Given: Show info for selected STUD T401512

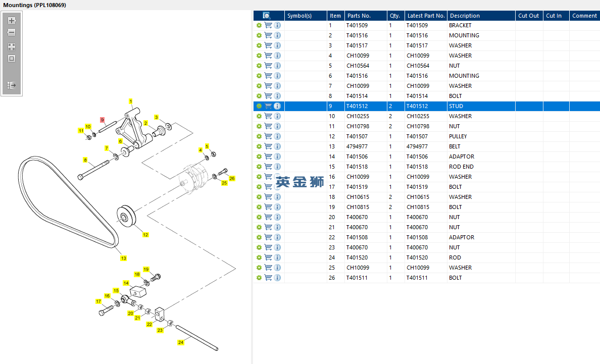Looking at the screenshot, I should tap(277, 106).
